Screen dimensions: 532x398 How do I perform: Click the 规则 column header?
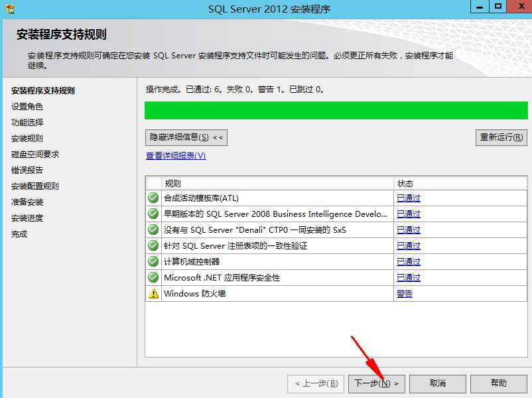click(x=277, y=184)
